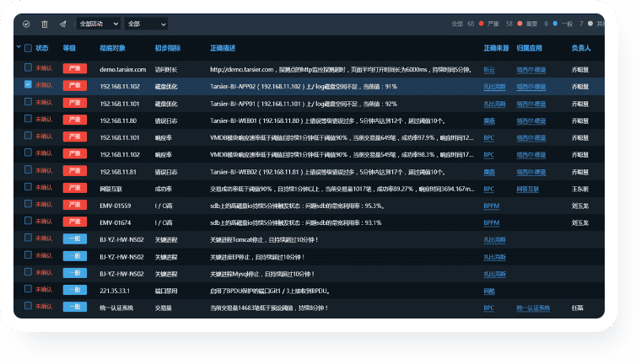Filter by 严重 58 count
Image resolution: width=641 pixels, height=364 pixels.
click(x=499, y=24)
